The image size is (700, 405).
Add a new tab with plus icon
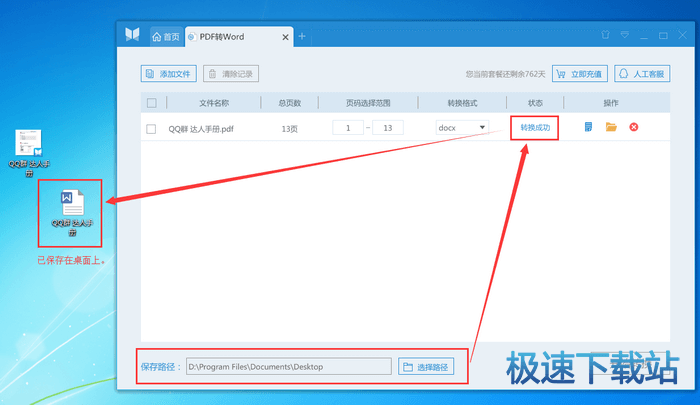point(302,36)
